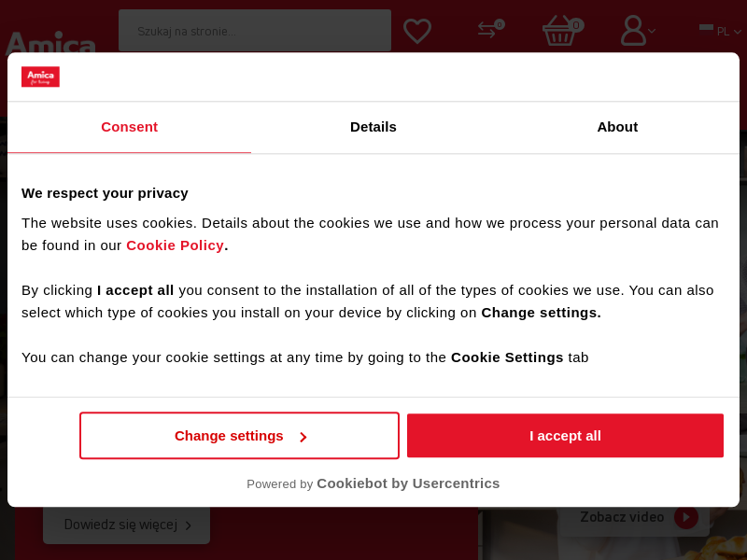Click the Szukaj na stronie search field
This screenshot has width=747, height=560.
[x=254, y=31]
